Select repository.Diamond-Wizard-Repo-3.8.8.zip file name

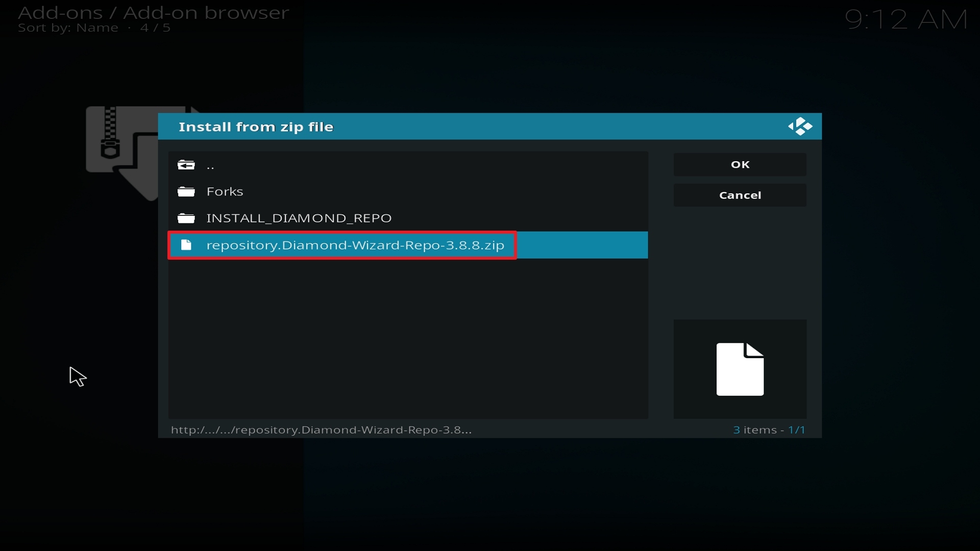pos(355,245)
